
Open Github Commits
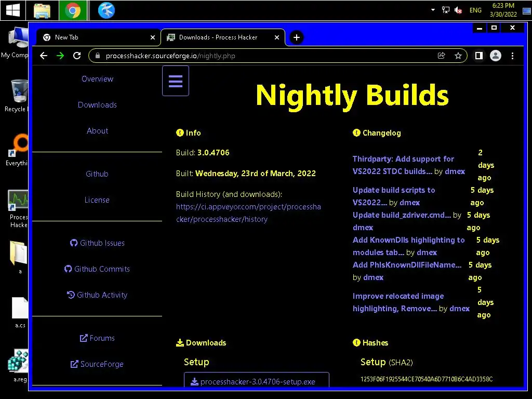(97, 269)
